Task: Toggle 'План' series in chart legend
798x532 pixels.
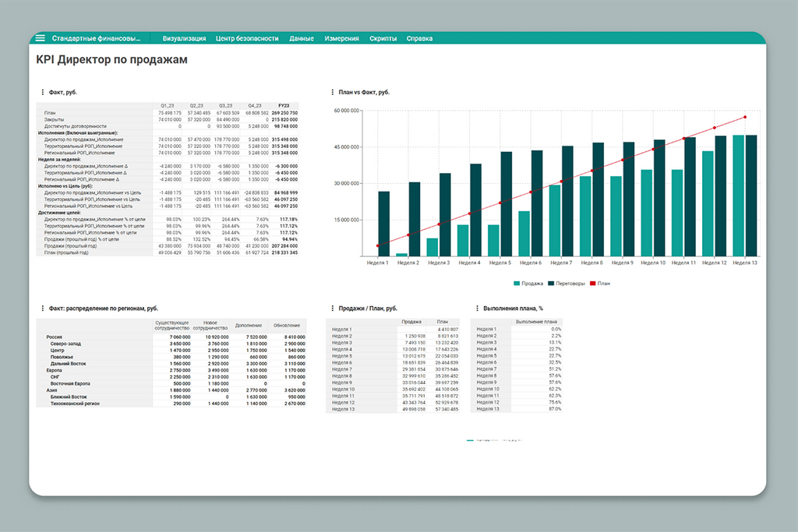Action: point(600,284)
